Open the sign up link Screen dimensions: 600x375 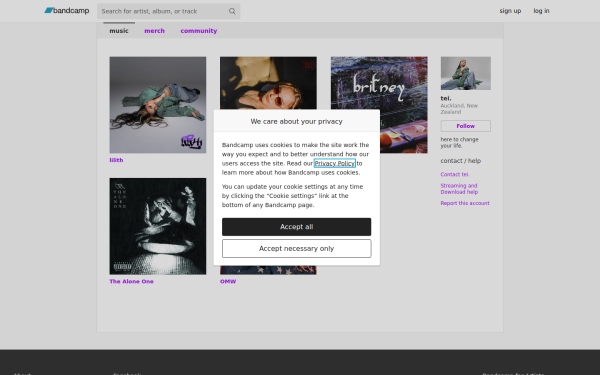click(510, 11)
